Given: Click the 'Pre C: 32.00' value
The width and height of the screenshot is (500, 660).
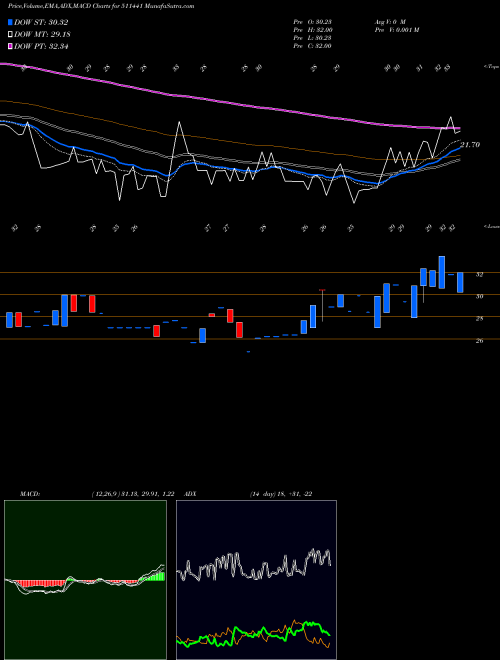Looking at the screenshot, I should pos(313,46).
